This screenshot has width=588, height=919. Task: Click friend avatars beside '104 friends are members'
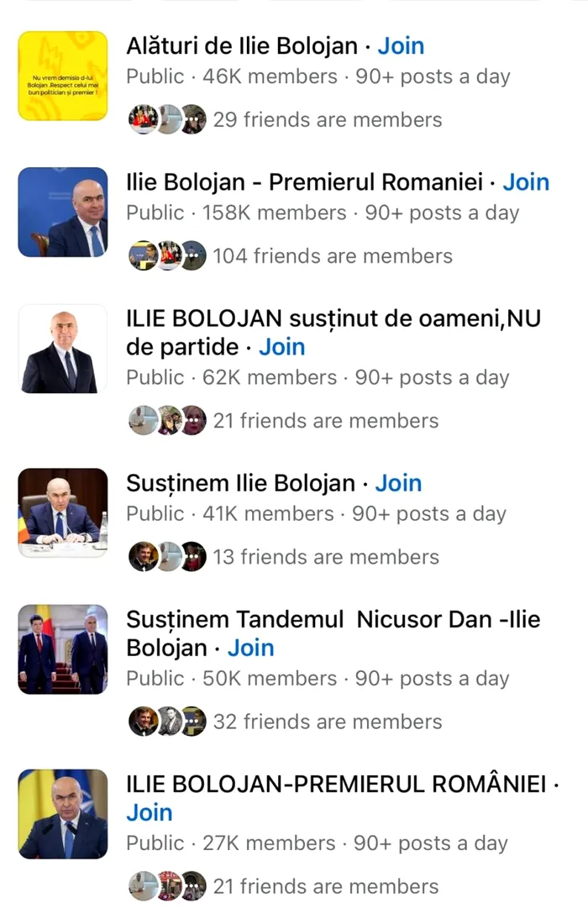(x=167, y=255)
